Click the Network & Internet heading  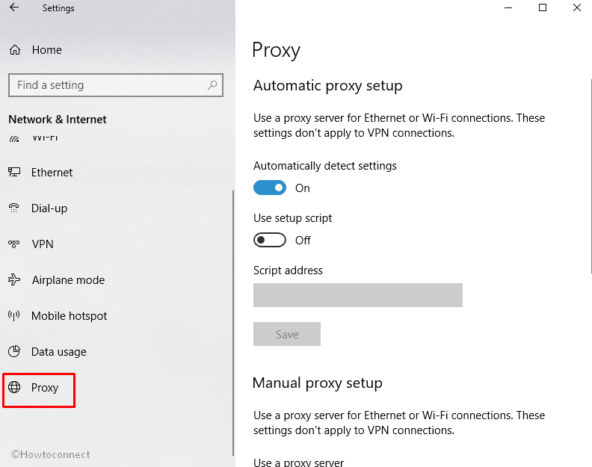pyautogui.click(x=57, y=119)
